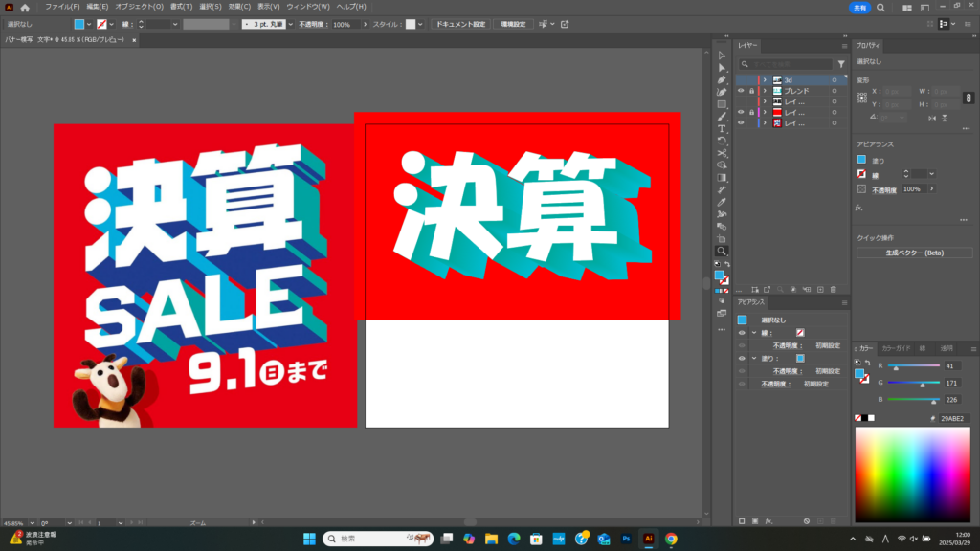Select the Rectangle tool
Image resolution: width=980 pixels, height=551 pixels.
coord(722,104)
